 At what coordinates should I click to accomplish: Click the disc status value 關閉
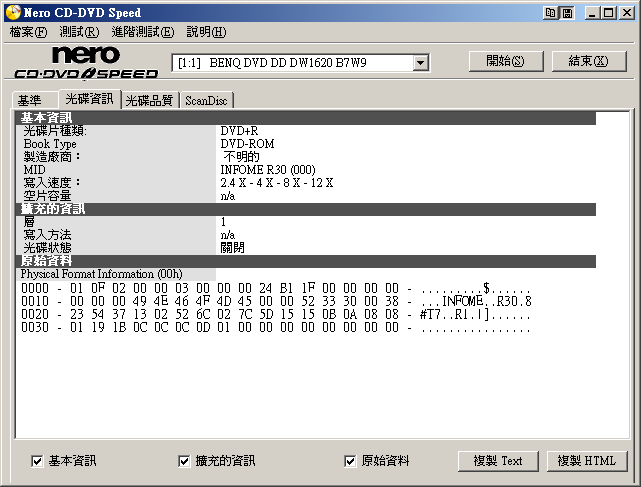(x=232, y=248)
